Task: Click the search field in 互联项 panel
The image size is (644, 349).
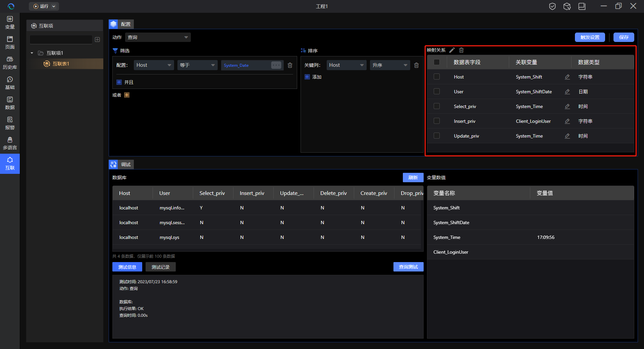Action: (61, 40)
